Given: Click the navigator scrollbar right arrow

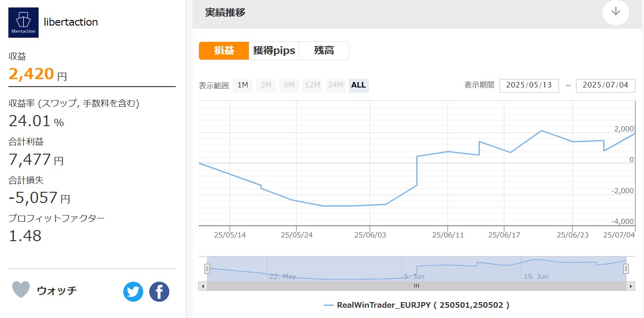Looking at the screenshot, I should tap(631, 286).
